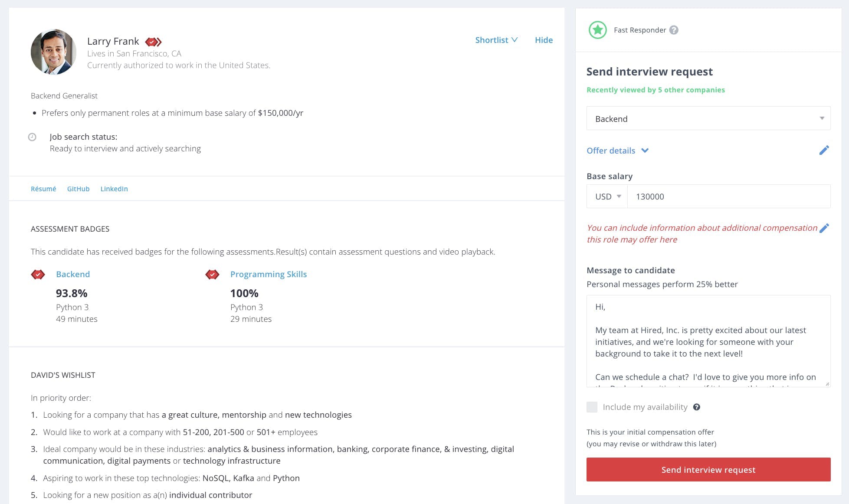Viewport: 849px width, 504px height.
Task: Click the base salary input field
Action: (x=729, y=196)
